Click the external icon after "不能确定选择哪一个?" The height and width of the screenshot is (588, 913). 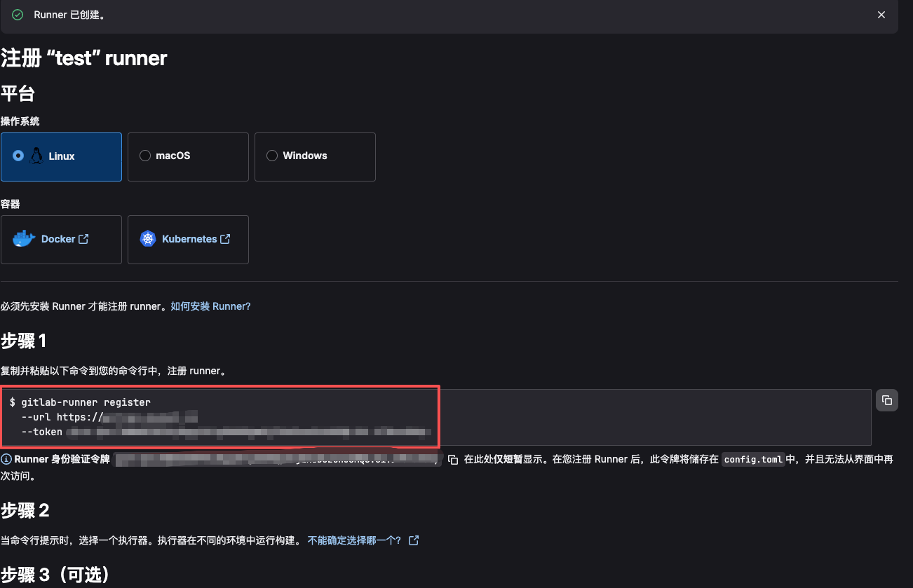click(x=414, y=540)
